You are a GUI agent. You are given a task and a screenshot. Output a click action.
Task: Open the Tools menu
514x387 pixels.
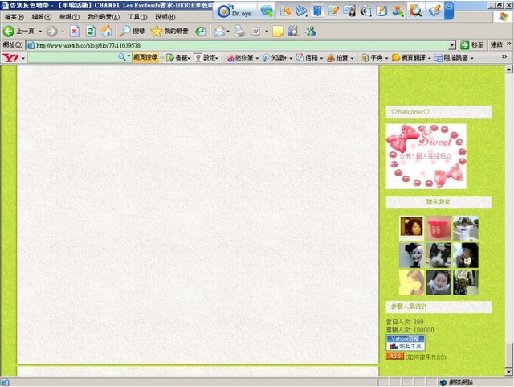coord(137,17)
